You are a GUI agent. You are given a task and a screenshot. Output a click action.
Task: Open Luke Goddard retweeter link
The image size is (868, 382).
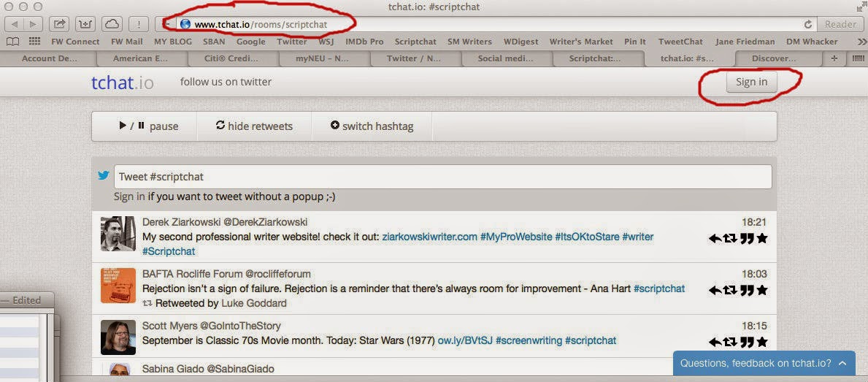click(x=254, y=303)
